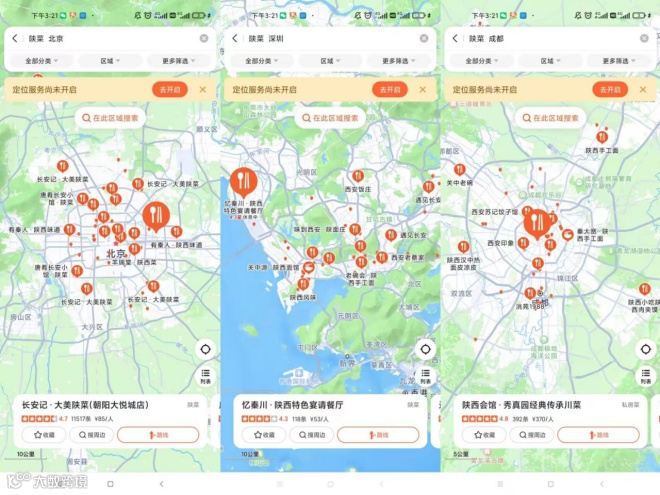Screen dimensions: 660x495
Task: Dismiss location banner in Chengdu panel
Action: (x=643, y=90)
